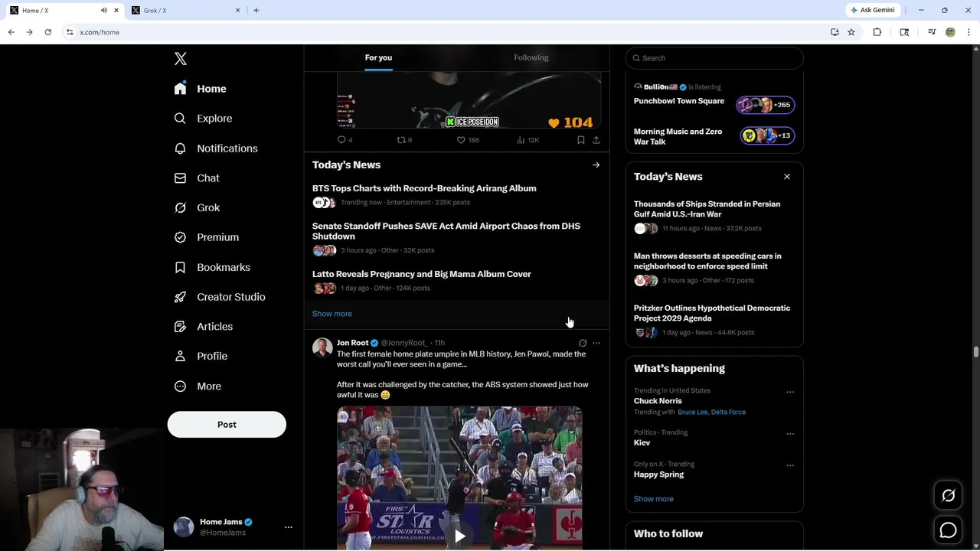Image resolution: width=980 pixels, height=551 pixels.
Task: Click Show more under What's happening
Action: tap(654, 499)
